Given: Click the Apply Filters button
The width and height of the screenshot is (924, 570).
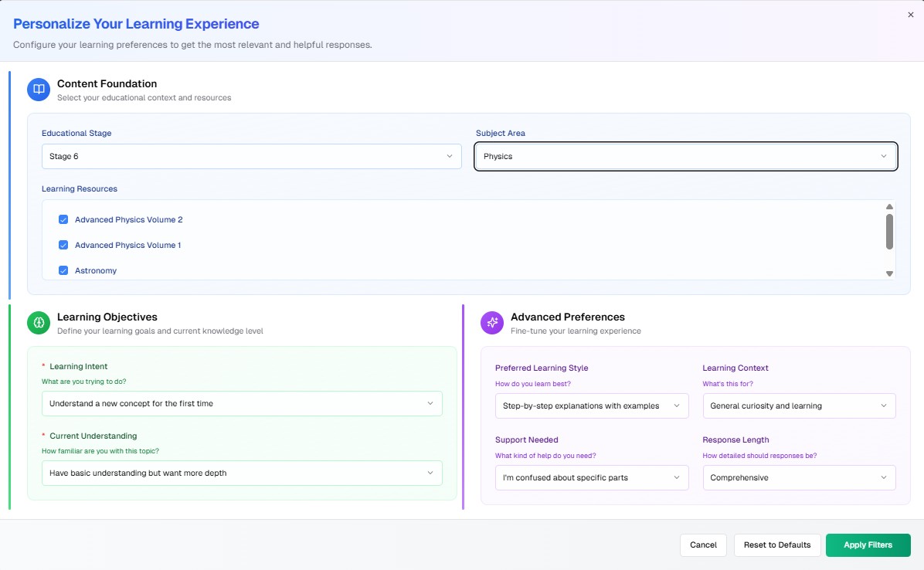Looking at the screenshot, I should click(868, 545).
